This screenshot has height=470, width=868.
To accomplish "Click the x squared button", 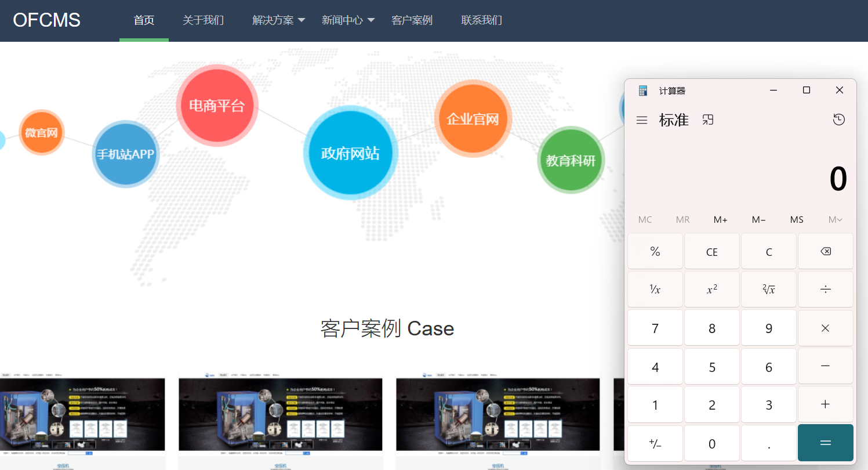I will point(711,290).
